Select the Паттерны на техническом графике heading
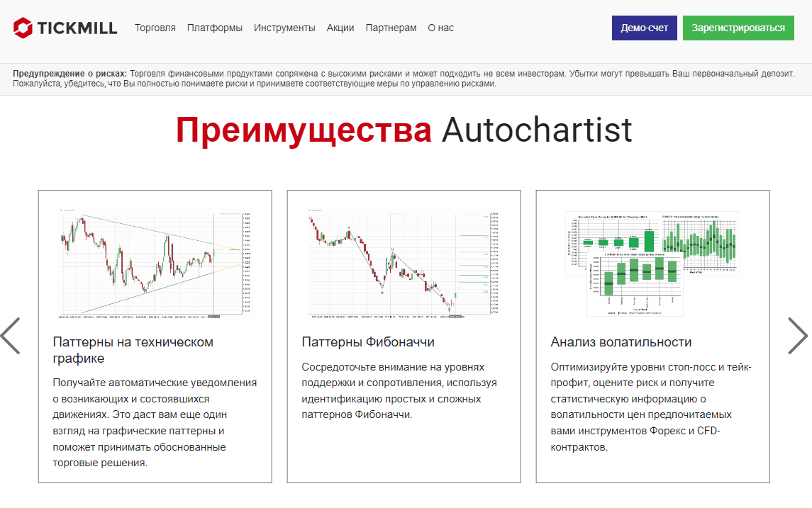This screenshot has height=508, width=812. (133, 350)
